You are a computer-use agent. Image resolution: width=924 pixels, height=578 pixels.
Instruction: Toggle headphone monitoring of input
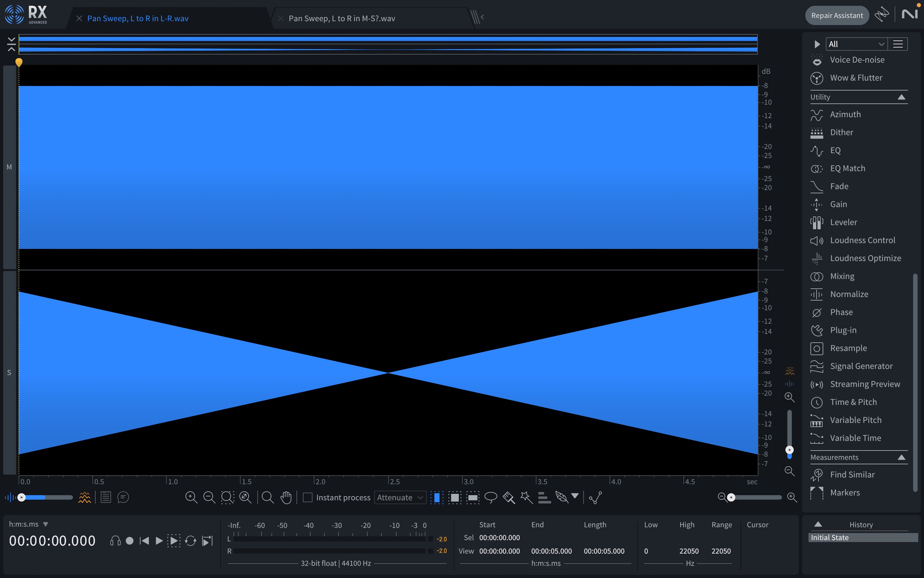coord(115,540)
